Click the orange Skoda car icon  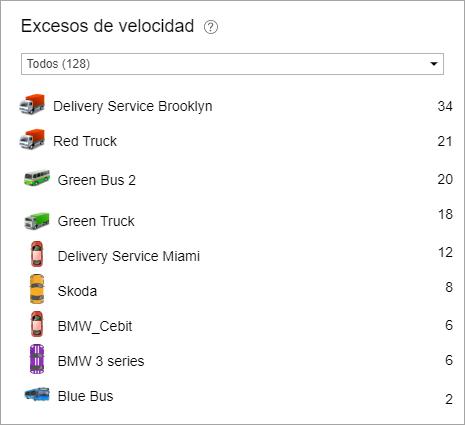tap(37, 289)
